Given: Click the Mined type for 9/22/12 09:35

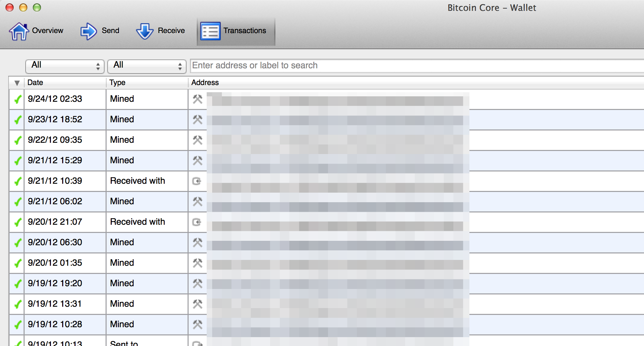Looking at the screenshot, I should [122, 140].
